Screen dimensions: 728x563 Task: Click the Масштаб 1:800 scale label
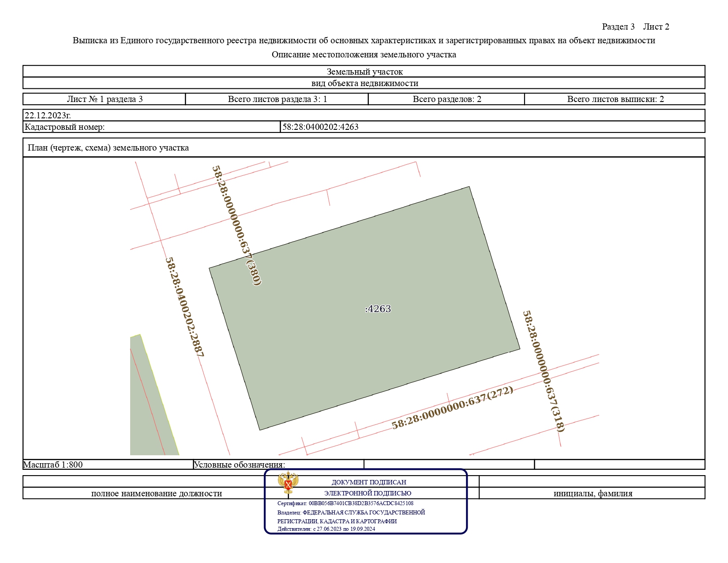tap(54, 465)
